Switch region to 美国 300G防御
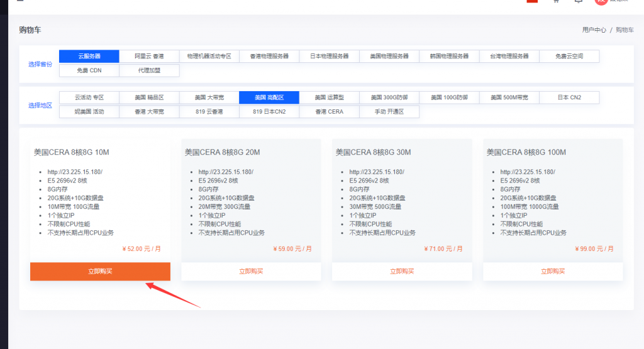This screenshot has width=644, height=349. pos(389,97)
